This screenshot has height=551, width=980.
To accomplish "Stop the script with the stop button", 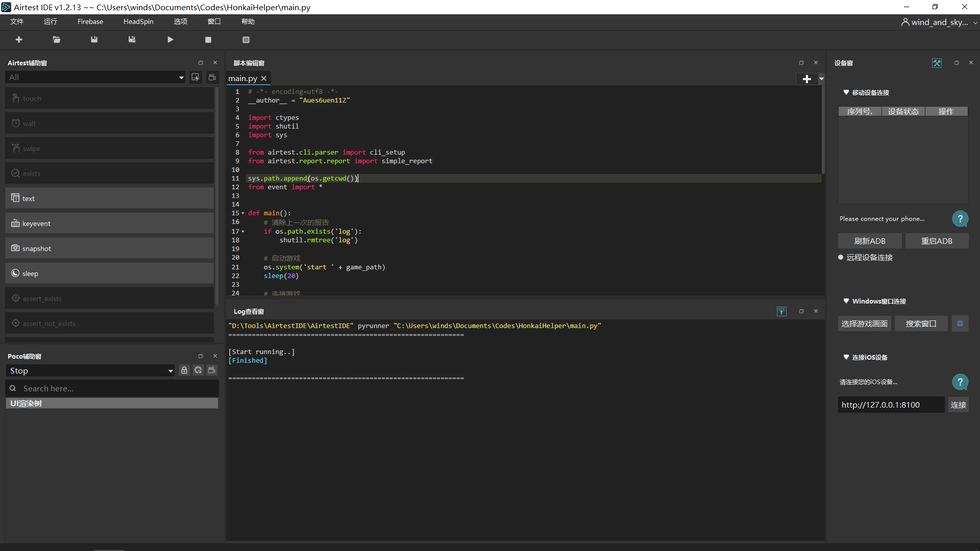I will point(208,40).
